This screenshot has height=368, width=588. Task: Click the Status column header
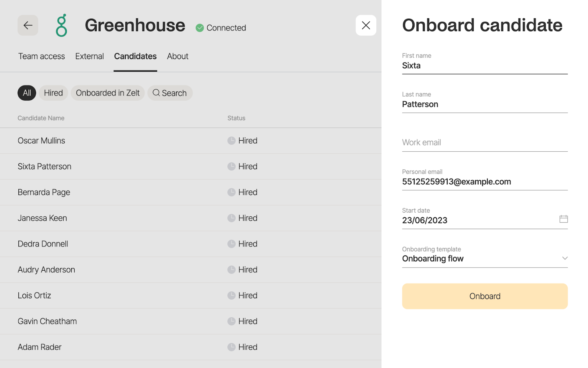(x=236, y=118)
